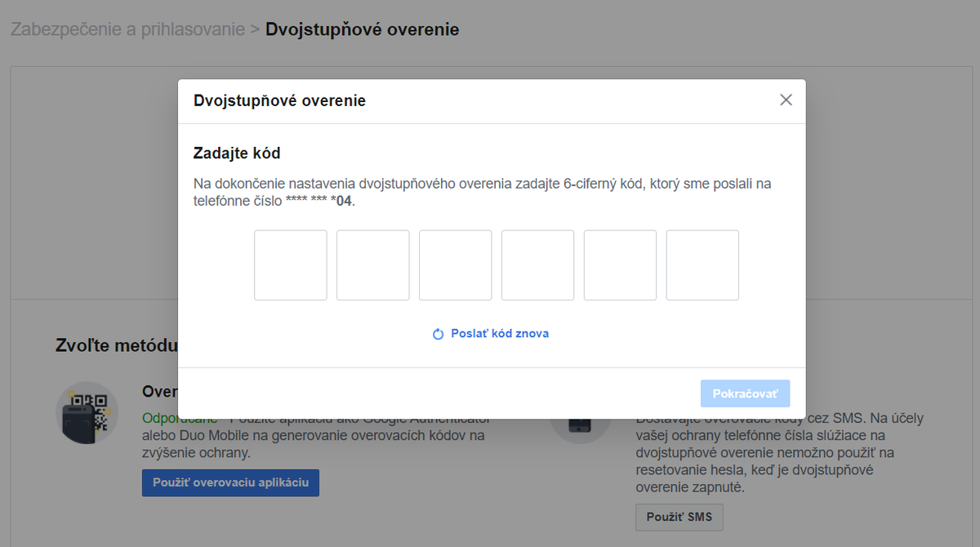
Task: Click the sixth code digit box
Action: (x=703, y=265)
